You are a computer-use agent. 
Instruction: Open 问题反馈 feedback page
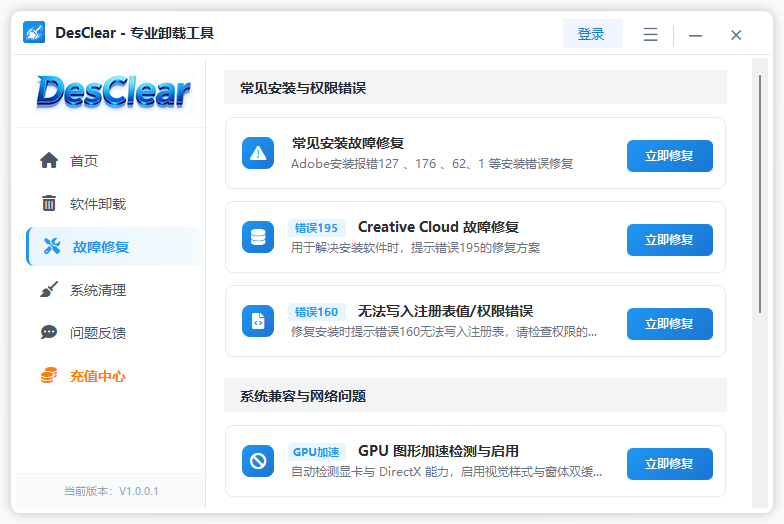click(x=114, y=332)
